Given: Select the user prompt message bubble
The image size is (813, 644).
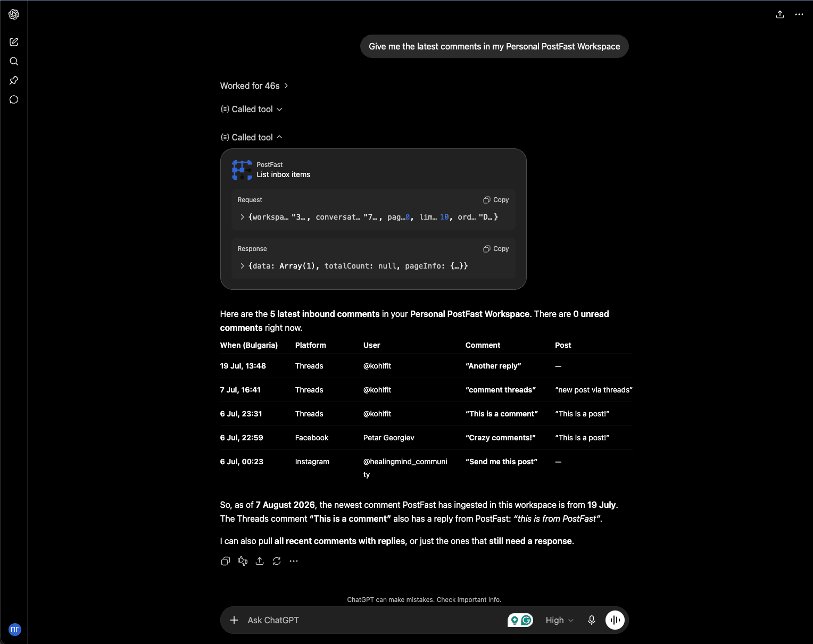Looking at the screenshot, I should coord(494,46).
